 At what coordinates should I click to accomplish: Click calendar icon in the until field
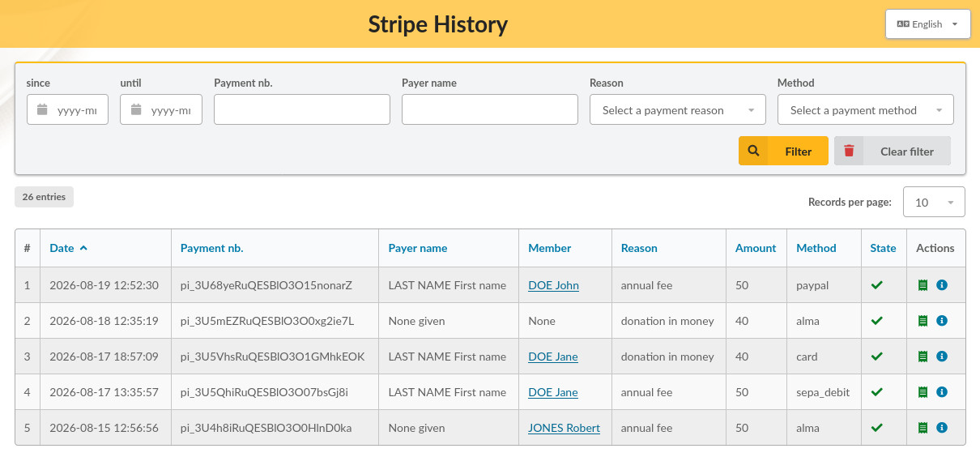(x=136, y=109)
